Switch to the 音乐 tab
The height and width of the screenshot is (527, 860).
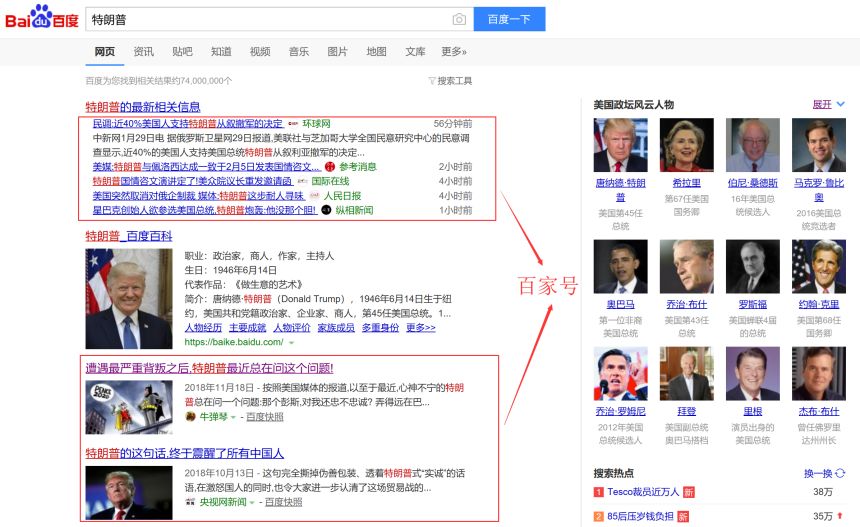coord(299,52)
